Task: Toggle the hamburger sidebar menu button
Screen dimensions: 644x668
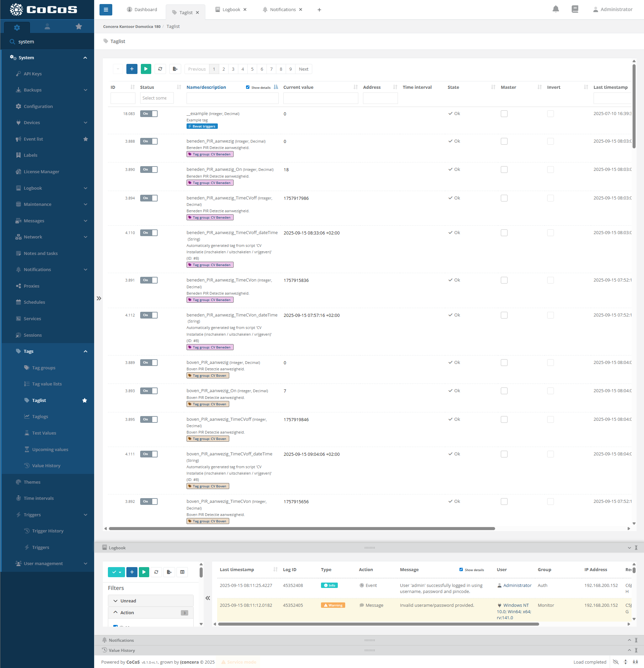Action: point(106,9)
